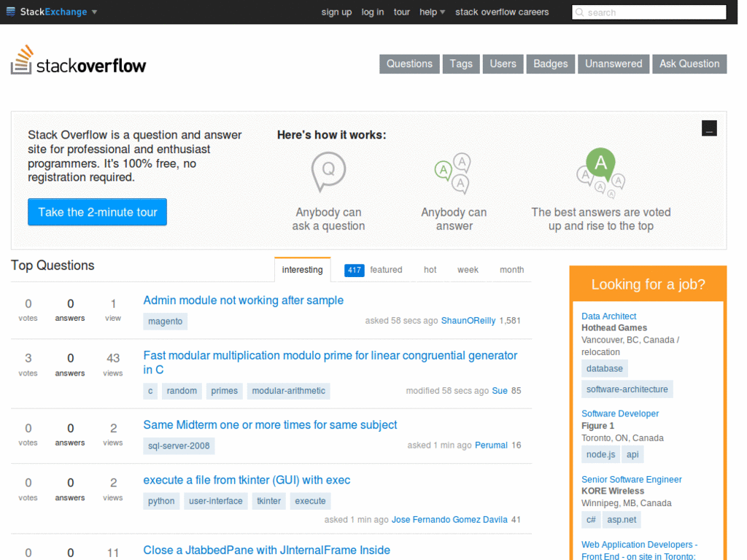This screenshot has height=560, width=747.
Task: Click the c# job tag
Action: pyautogui.click(x=591, y=519)
